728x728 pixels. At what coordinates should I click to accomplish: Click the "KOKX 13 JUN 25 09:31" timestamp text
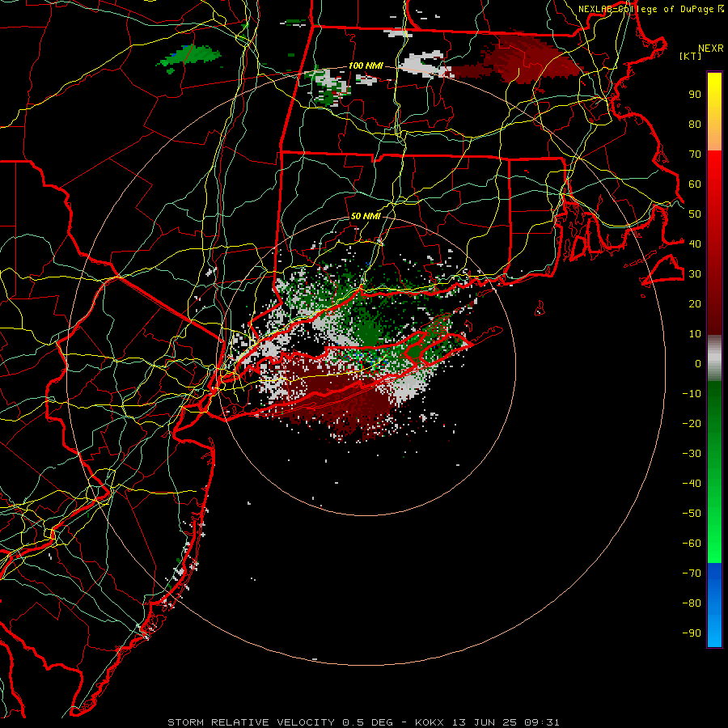click(487, 722)
